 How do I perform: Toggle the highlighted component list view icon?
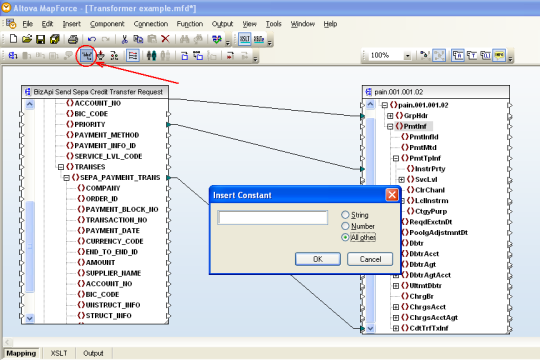(133, 55)
